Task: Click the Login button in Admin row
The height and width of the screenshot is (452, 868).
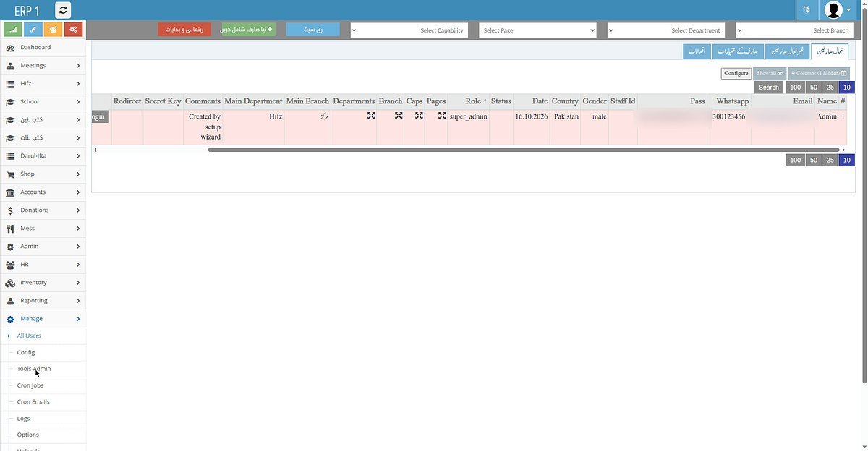Action: tap(99, 116)
